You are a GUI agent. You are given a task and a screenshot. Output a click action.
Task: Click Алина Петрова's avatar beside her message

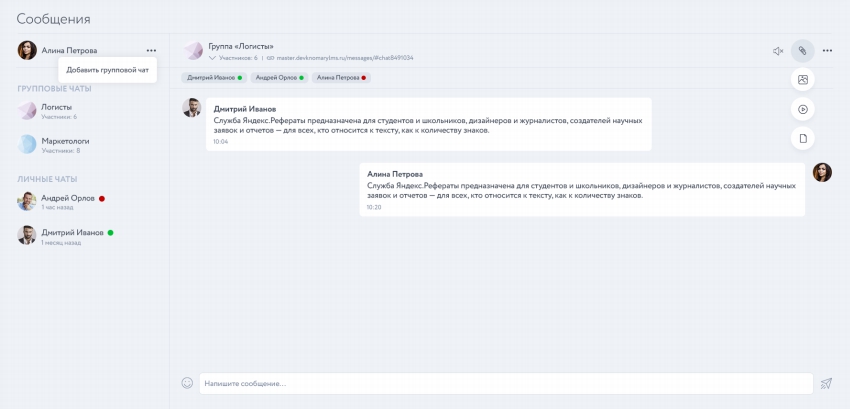pos(822,172)
